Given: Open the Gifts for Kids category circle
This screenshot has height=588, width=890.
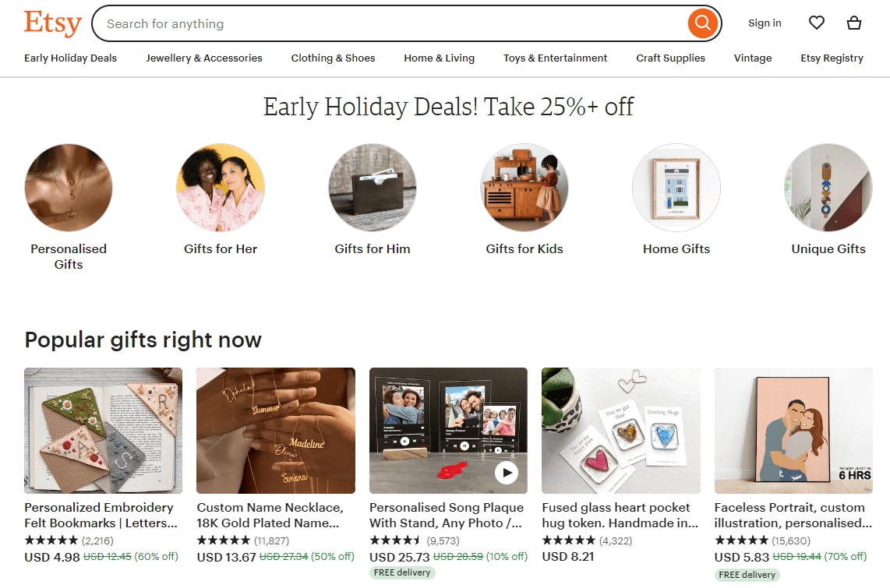Looking at the screenshot, I should click(524, 187).
